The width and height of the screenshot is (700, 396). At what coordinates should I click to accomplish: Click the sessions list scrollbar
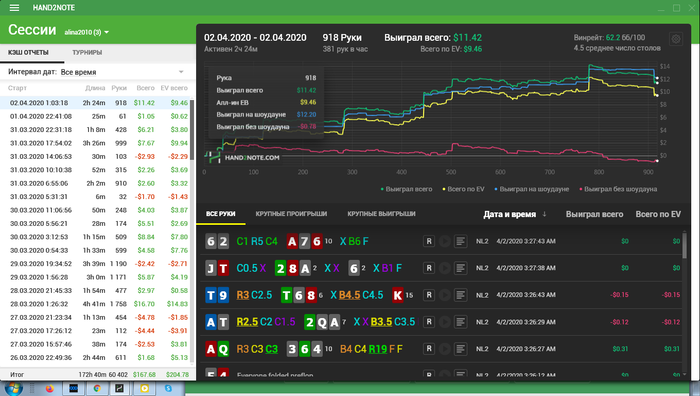192,129
